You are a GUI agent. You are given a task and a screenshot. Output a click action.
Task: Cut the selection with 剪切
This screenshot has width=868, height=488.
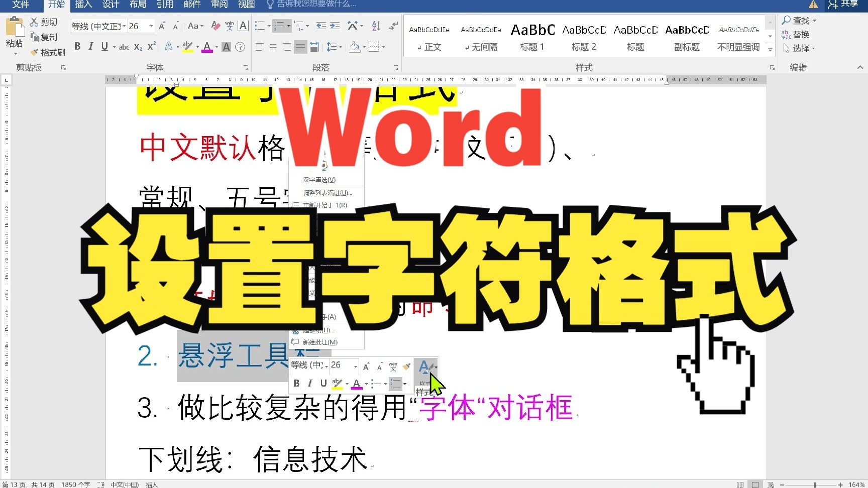[44, 21]
